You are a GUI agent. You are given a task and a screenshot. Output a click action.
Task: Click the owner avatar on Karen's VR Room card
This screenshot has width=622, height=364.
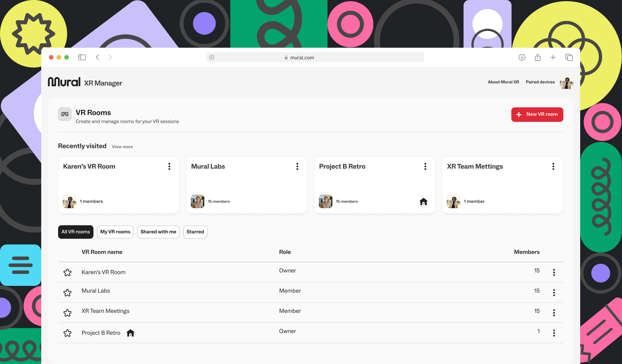(70, 202)
